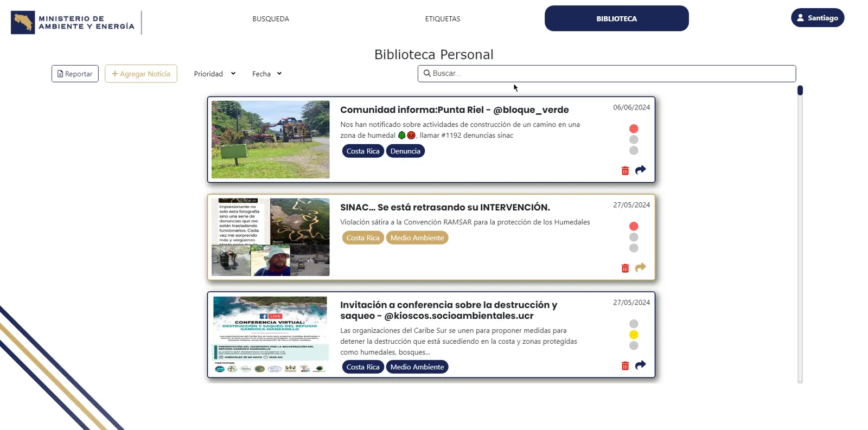868x430 pixels.
Task: Click the document icon on the Reportar button
Action: [60, 74]
